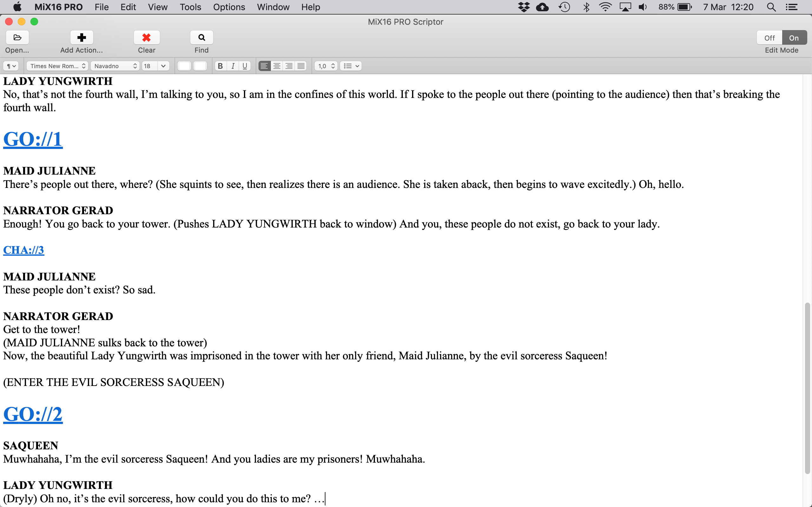Click the GO://1 cue link
This screenshot has height=507, width=812.
tap(33, 139)
